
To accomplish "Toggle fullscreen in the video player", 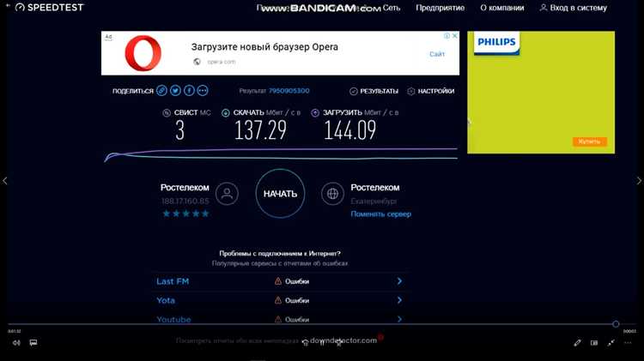I will tap(611, 343).
